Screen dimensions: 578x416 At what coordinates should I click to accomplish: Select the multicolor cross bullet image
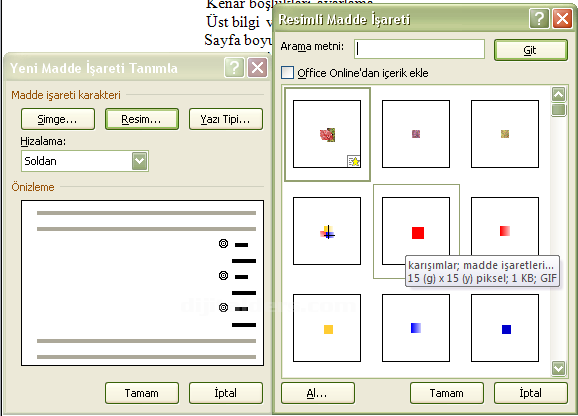pos(327,231)
